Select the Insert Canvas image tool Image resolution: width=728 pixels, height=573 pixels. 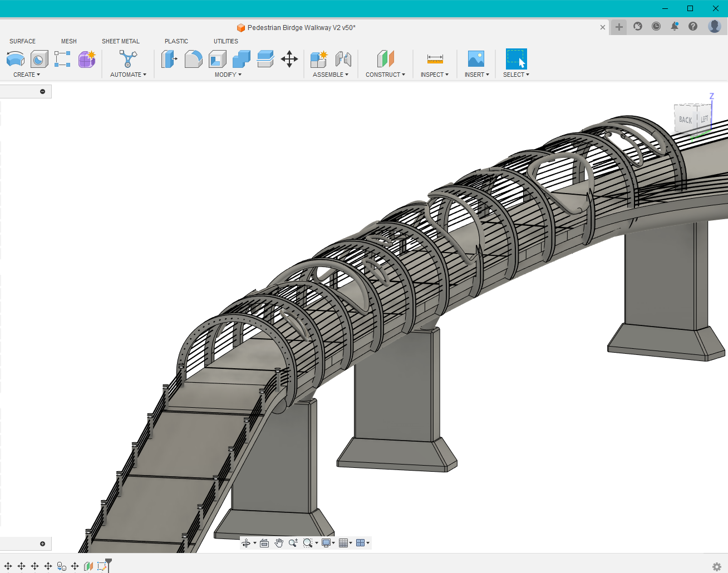pos(476,58)
